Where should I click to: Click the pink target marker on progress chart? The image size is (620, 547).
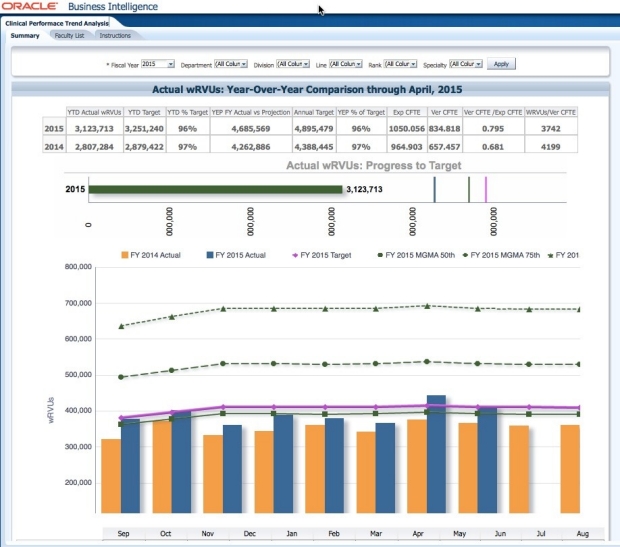point(486,188)
